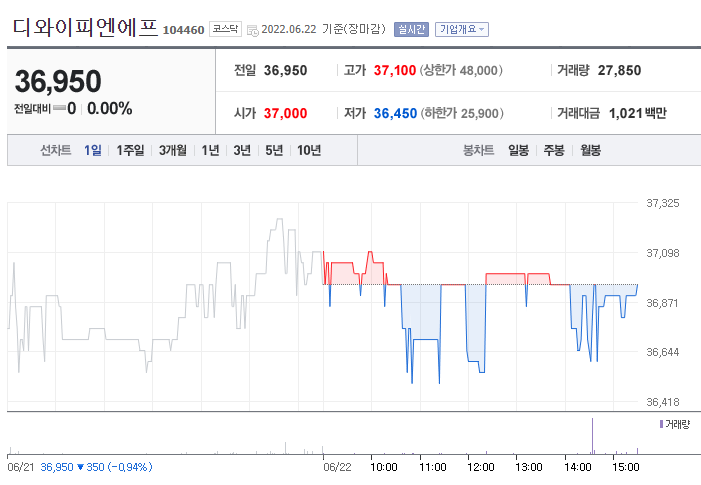Switch line chart to 3개월
Screen dimensions: 701x485
click(173, 150)
